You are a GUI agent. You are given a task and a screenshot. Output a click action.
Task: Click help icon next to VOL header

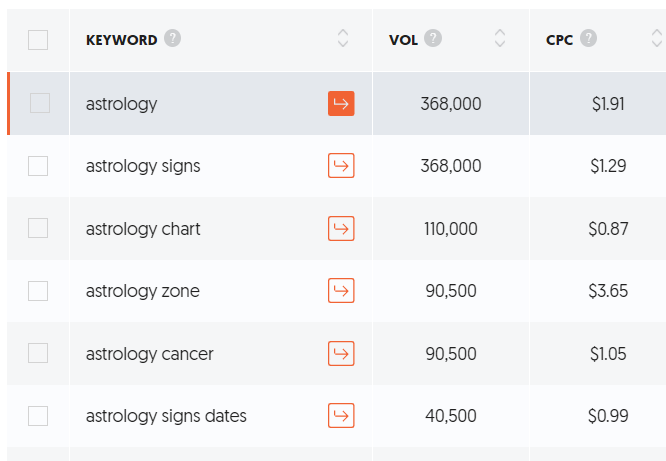coord(433,39)
